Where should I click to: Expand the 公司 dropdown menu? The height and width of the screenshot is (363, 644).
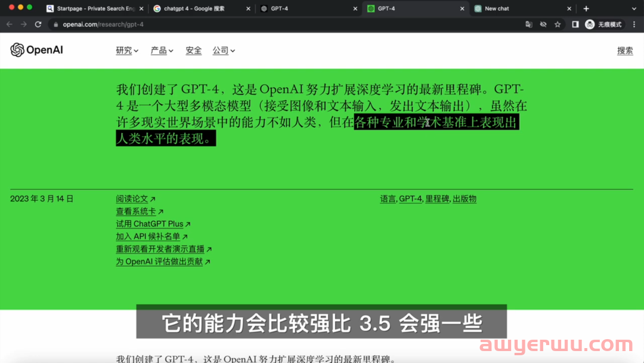(224, 51)
